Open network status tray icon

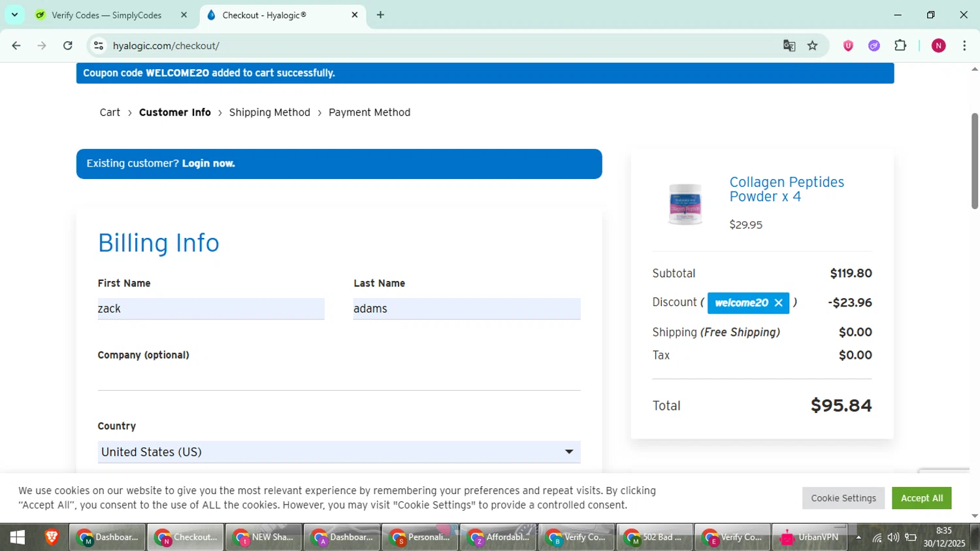tap(877, 538)
